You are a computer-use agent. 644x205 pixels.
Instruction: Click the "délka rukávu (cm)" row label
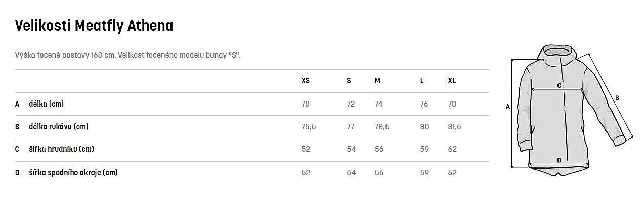tap(59, 127)
